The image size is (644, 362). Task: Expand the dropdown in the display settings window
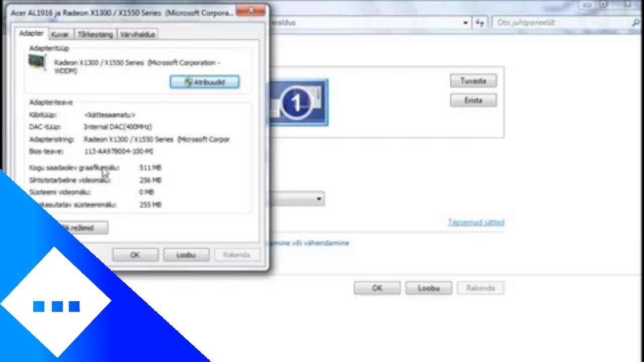coord(318,199)
